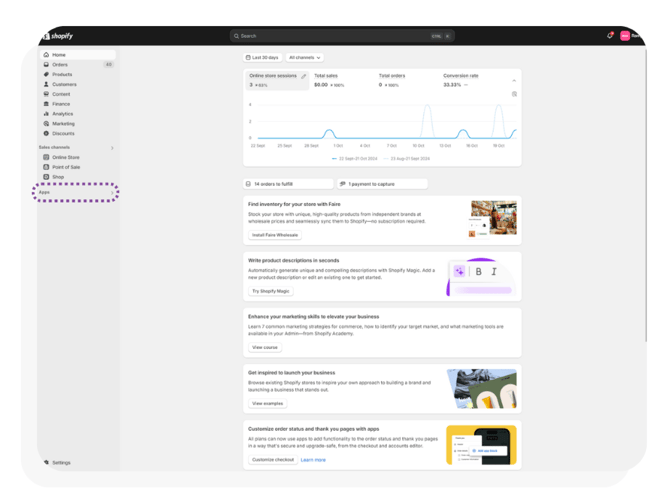Viewport: 670px width, 502px height.
Task: Open the All channels dropdown
Action: [x=305, y=58]
